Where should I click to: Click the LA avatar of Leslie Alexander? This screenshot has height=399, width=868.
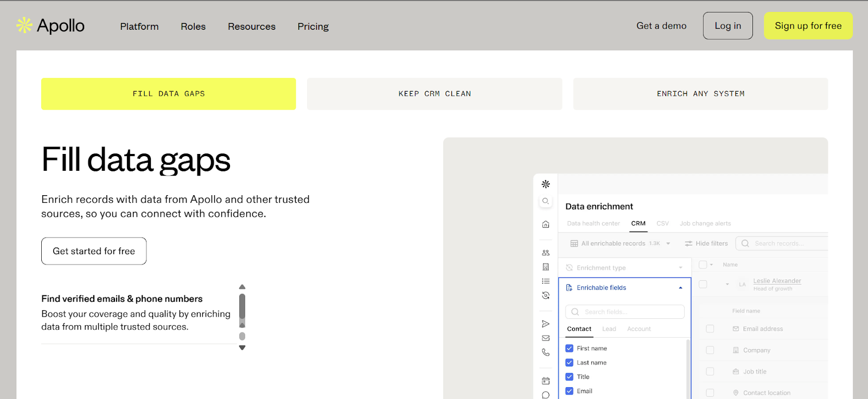coord(742,284)
